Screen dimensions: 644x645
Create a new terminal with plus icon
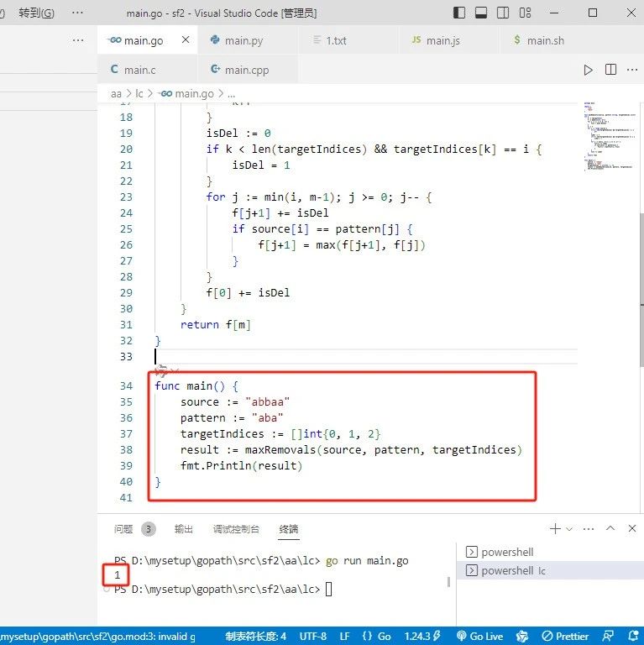[555, 528]
